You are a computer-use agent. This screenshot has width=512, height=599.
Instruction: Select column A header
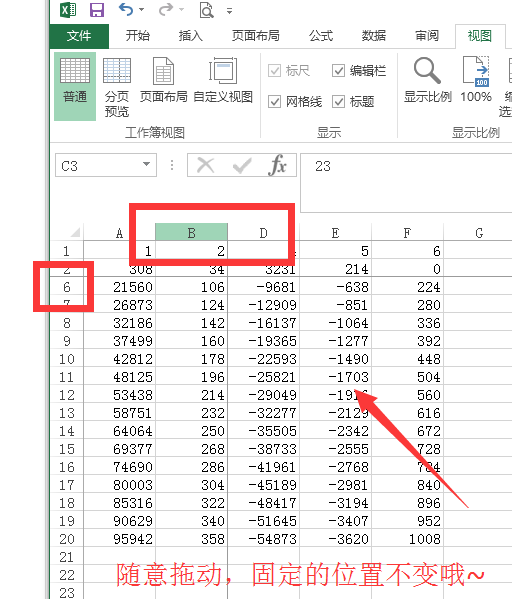click(x=119, y=233)
